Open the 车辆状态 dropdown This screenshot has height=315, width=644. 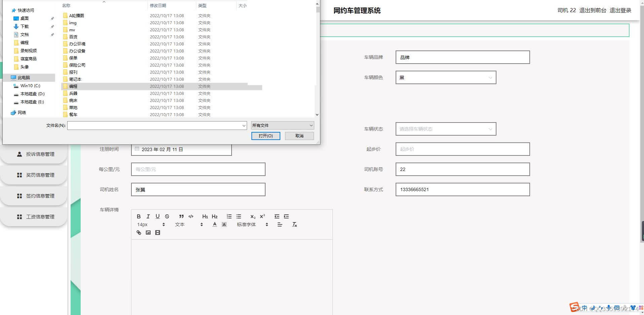click(x=446, y=129)
